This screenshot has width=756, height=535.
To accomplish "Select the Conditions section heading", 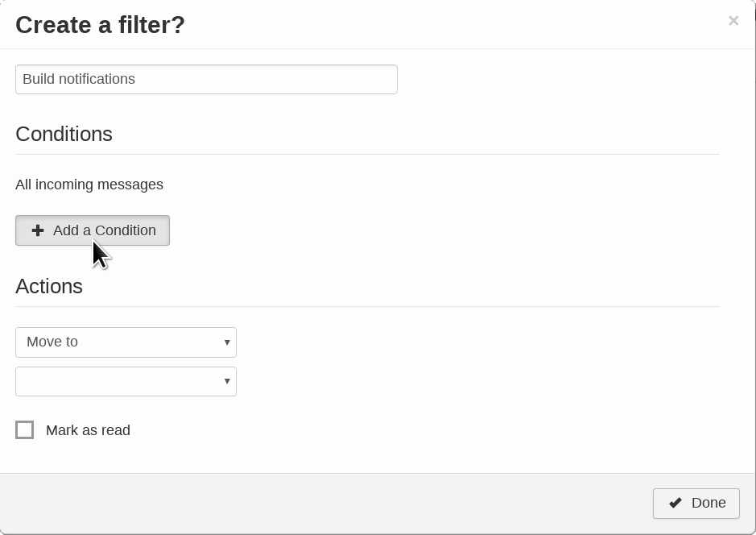I will click(64, 134).
